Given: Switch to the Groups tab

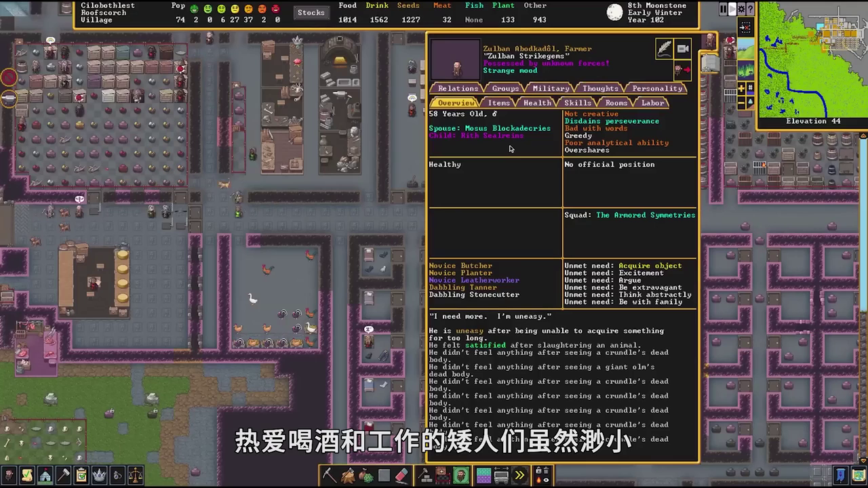Looking at the screenshot, I should tap(505, 88).
